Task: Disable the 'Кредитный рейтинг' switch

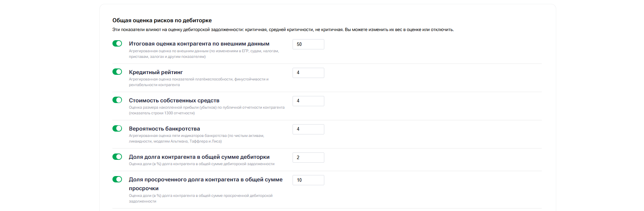Action: [x=117, y=72]
